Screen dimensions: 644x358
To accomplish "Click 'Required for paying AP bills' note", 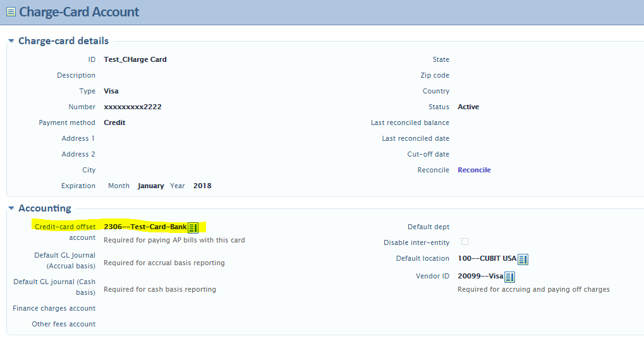I will pos(174,240).
